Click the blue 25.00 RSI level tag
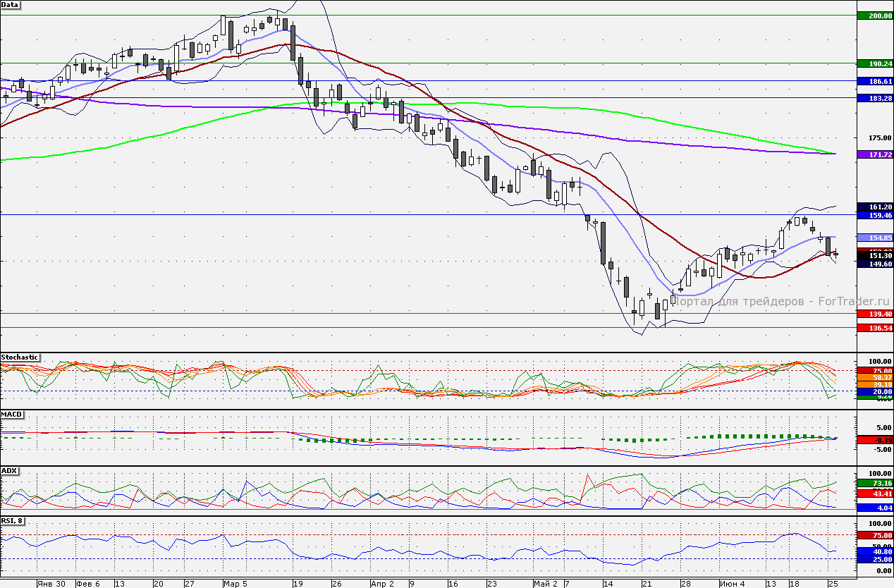894x588 pixels. coord(874,559)
